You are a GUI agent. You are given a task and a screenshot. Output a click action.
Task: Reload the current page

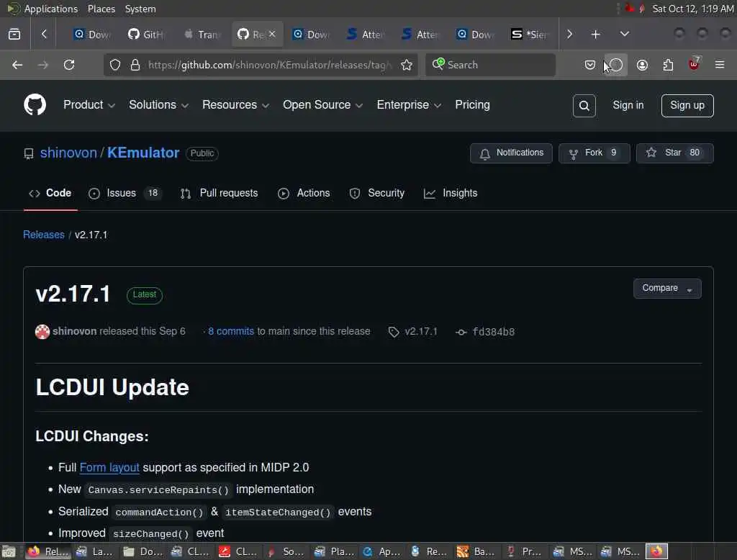coord(69,65)
